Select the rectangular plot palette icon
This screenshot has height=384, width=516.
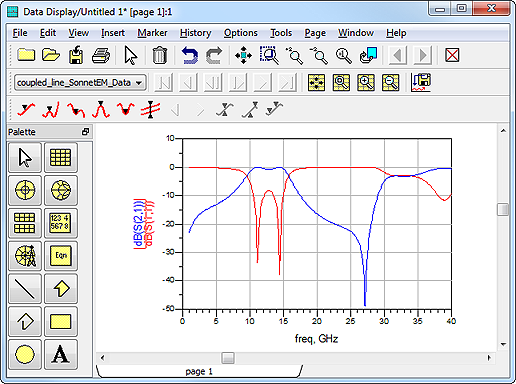tap(60, 157)
